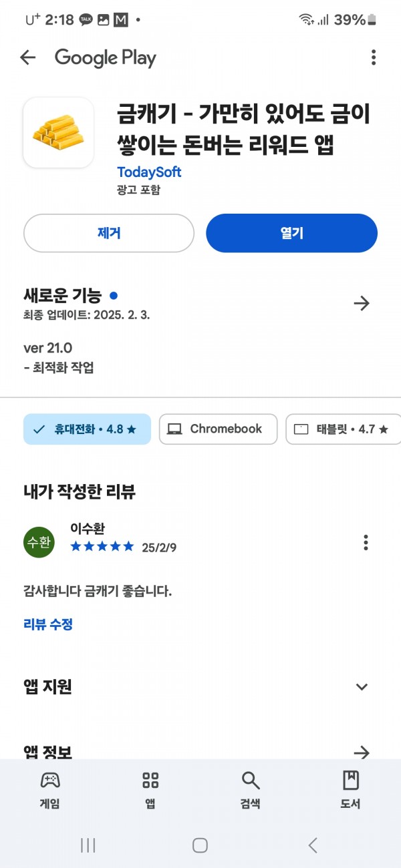Expand the 앱 지원 section chevron
The height and width of the screenshot is (868, 401).
tap(362, 686)
